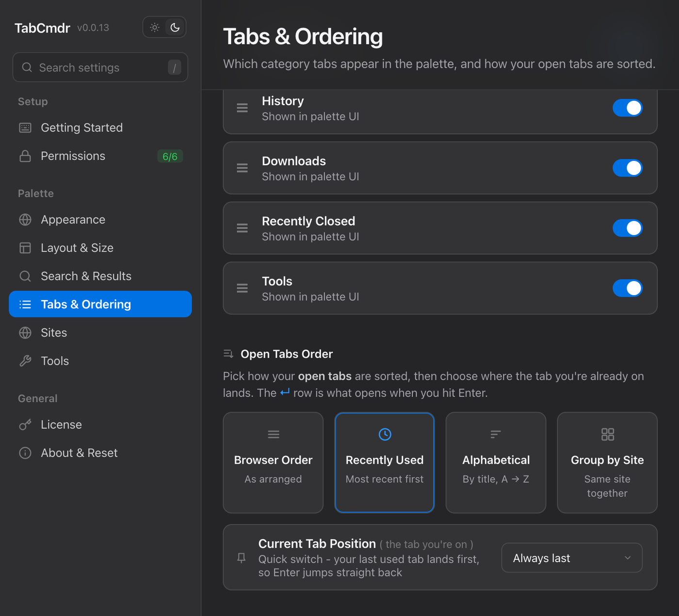Image resolution: width=679 pixels, height=616 pixels.
Task: Click the Current Tab Position label
Action: [317, 543]
